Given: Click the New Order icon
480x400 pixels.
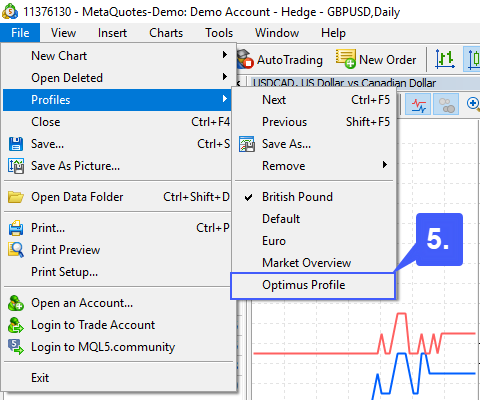Looking at the screenshot, I should pos(346,59).
